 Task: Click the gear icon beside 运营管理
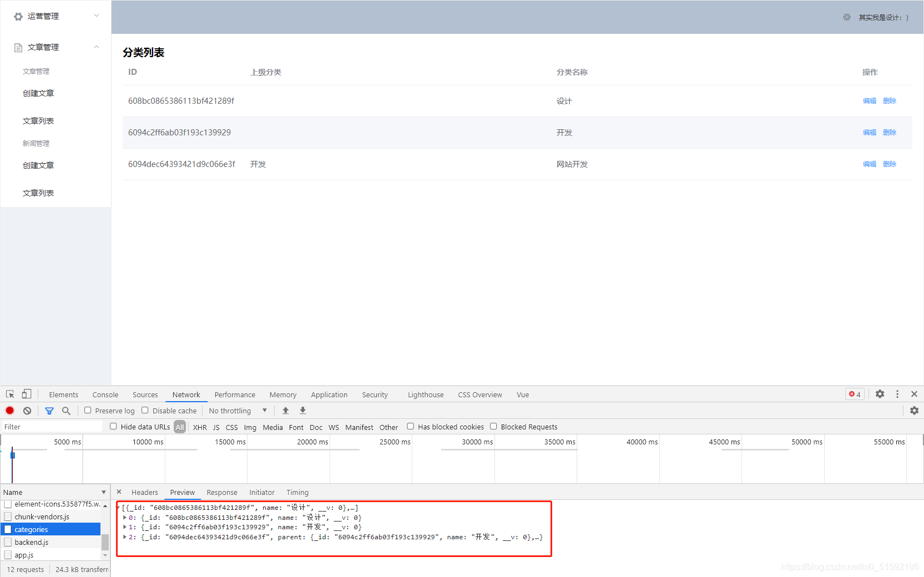click(x=18, y=17)
